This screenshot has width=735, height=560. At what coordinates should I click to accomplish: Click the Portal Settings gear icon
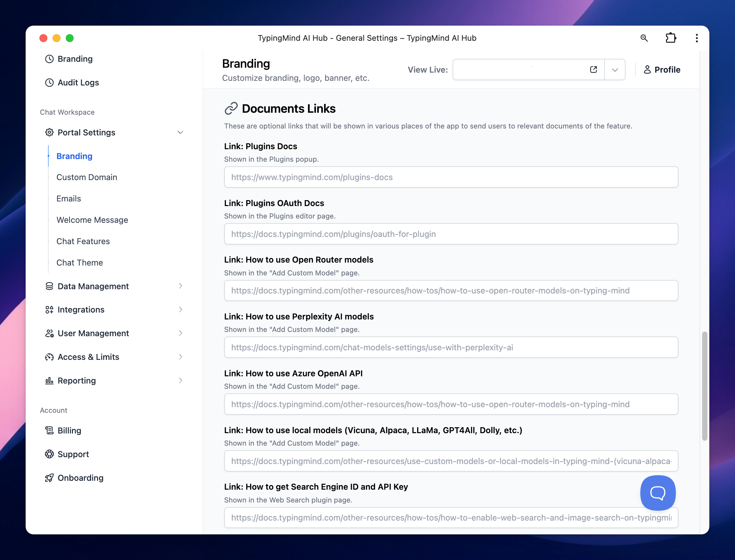tap(49, 132)
